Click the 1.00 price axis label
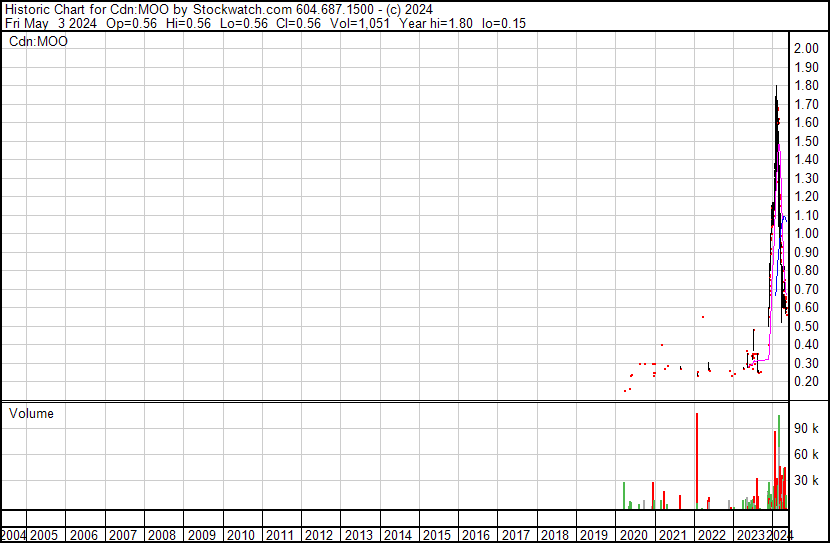Screen dimensions: 830x543 [x=806, y=234]
